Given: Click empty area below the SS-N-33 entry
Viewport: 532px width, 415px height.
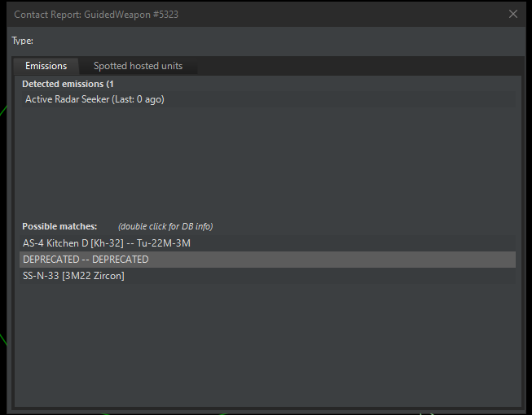Looking at the screenshot, I should (266, 342).
